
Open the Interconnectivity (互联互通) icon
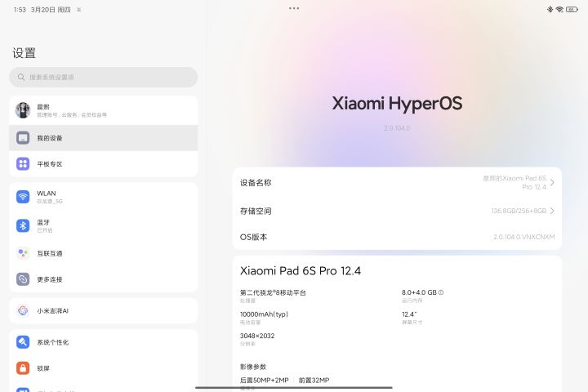(x=23, y=253)
